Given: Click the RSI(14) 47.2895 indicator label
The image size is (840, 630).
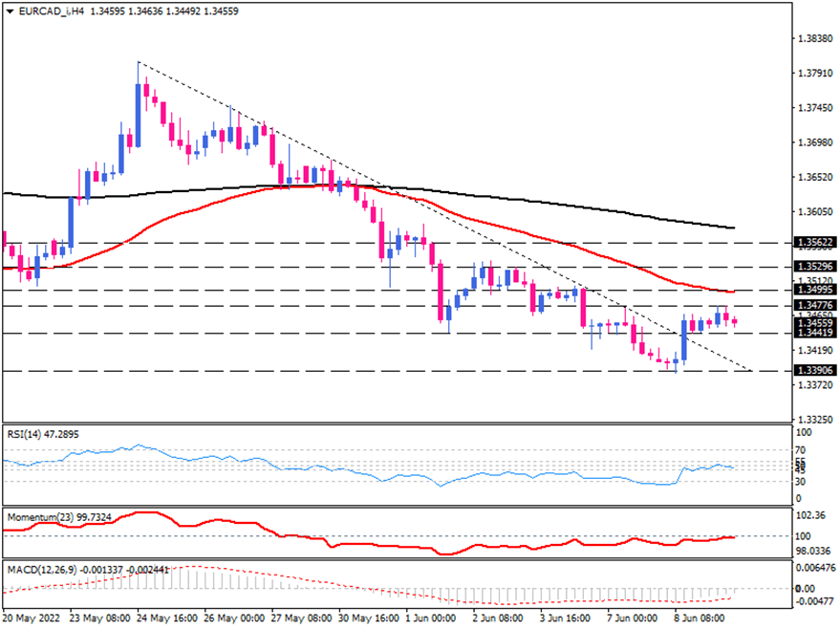Looking at the screenshot, I should click(x=43, y=434).
